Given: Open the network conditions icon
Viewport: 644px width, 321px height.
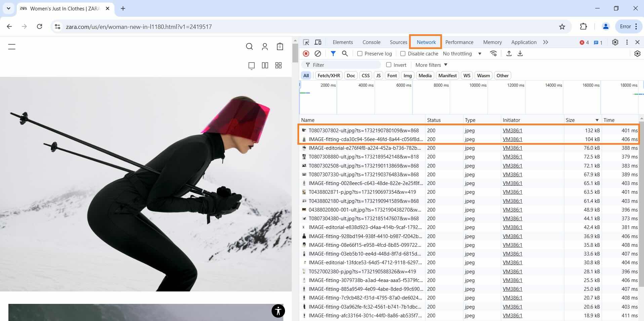Looking at the screenshot, I should (493, 53).
